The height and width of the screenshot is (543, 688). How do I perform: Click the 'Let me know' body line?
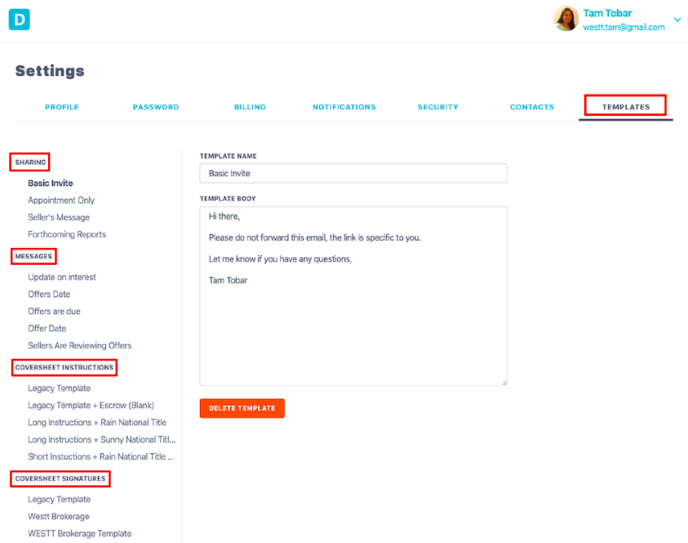[280, 259]
